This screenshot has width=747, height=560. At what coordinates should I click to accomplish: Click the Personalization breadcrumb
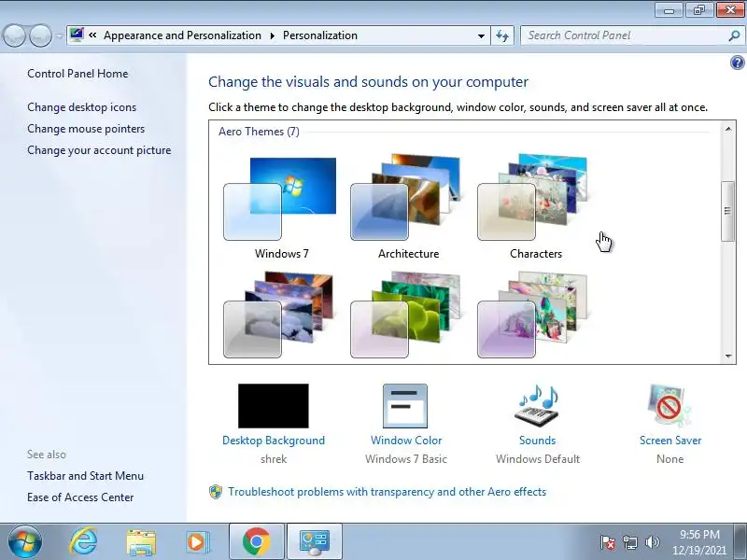point(320,35)
